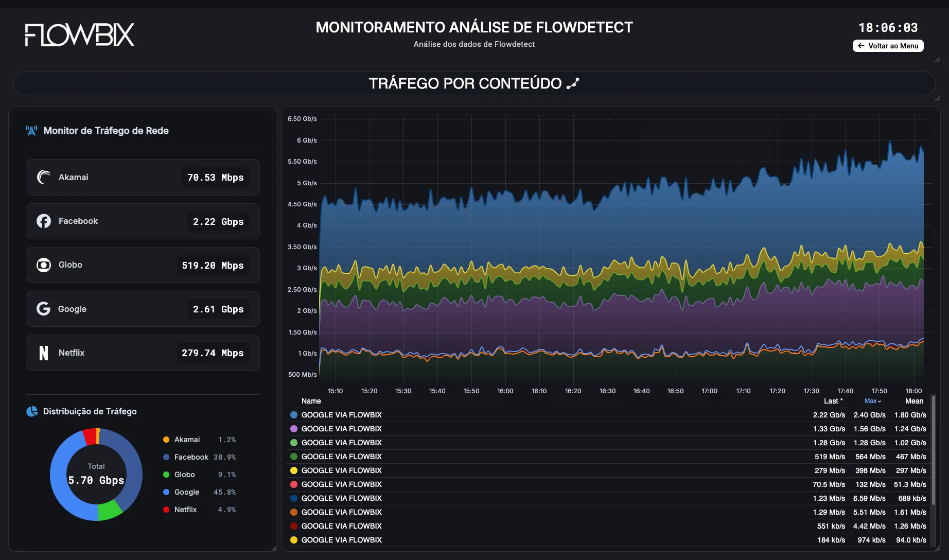Viewport: 949px width, 560px height.
Task: Click the 2.40 Gb/s Max cell
Action: click(x=869, y=415)
